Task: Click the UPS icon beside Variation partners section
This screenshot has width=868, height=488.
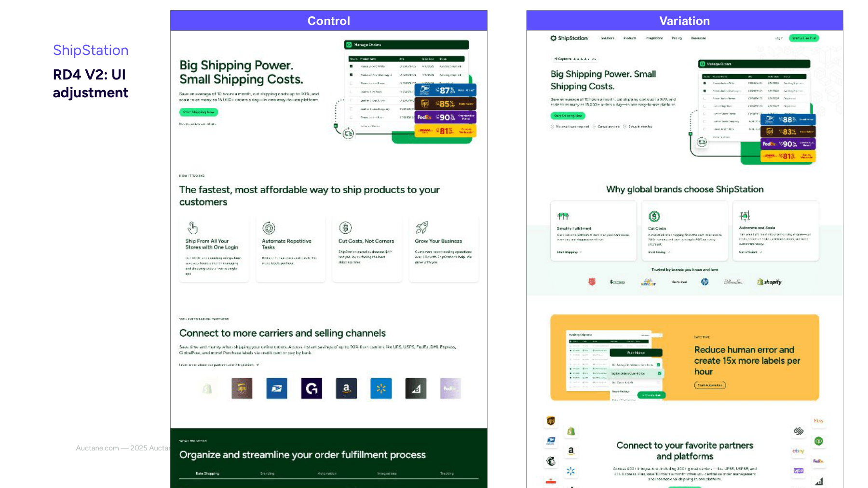Action: (x=551, y=421)
